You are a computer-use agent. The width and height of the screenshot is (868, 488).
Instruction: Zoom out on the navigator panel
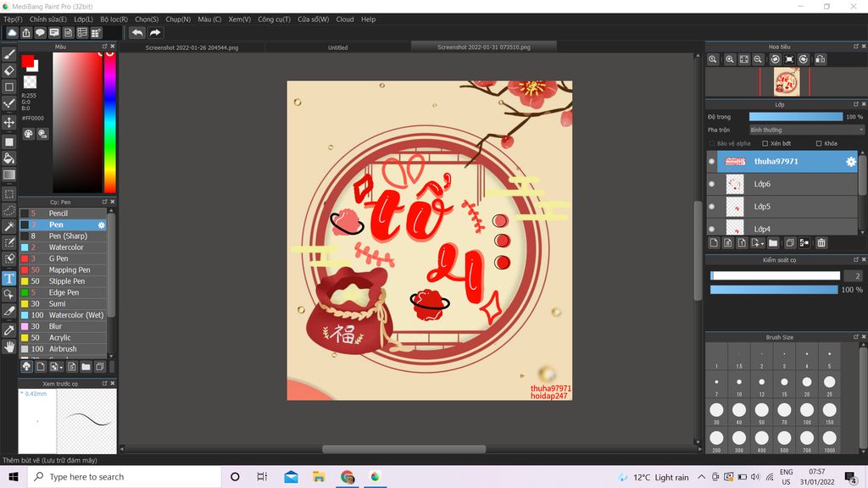[758, 59]
